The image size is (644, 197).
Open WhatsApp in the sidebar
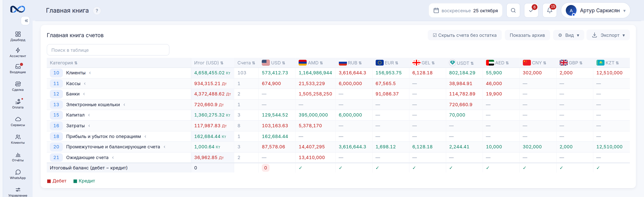click(x=18, y=174)
